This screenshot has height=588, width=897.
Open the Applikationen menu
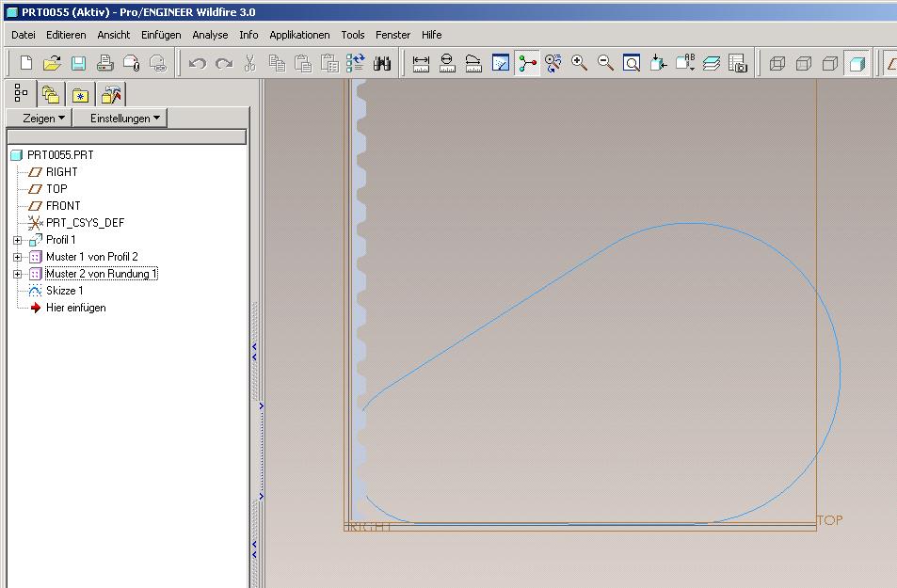coord(299,35)
